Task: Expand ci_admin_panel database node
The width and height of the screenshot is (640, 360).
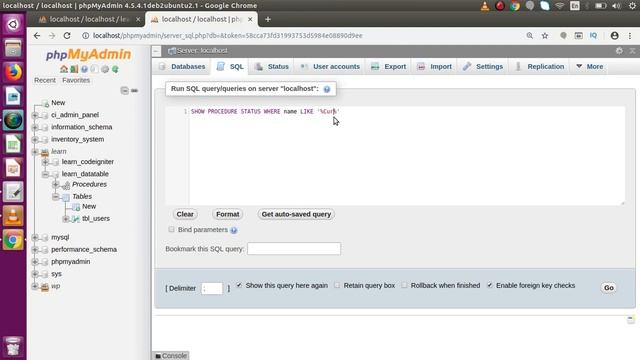Action: (35, 115)
